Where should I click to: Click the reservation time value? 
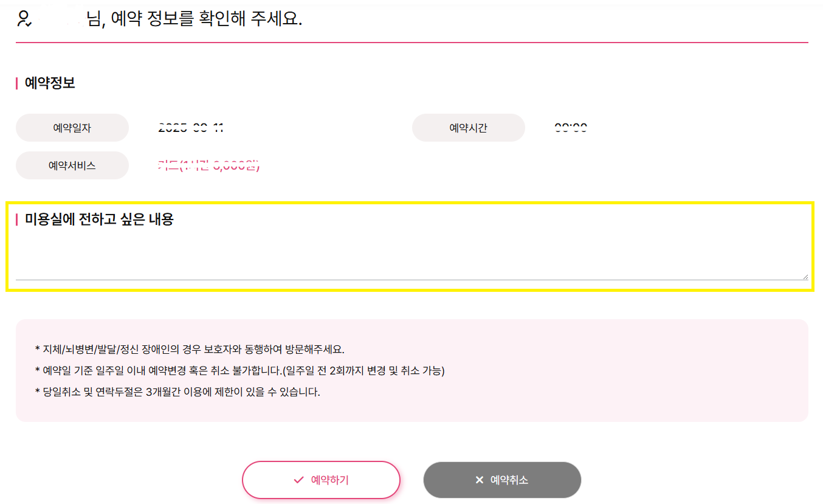(x=571, y=128)
